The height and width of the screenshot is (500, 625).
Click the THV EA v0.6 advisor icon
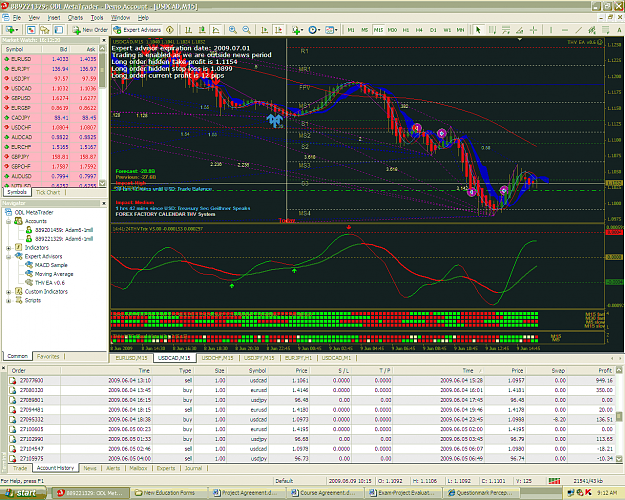(29, 283)
